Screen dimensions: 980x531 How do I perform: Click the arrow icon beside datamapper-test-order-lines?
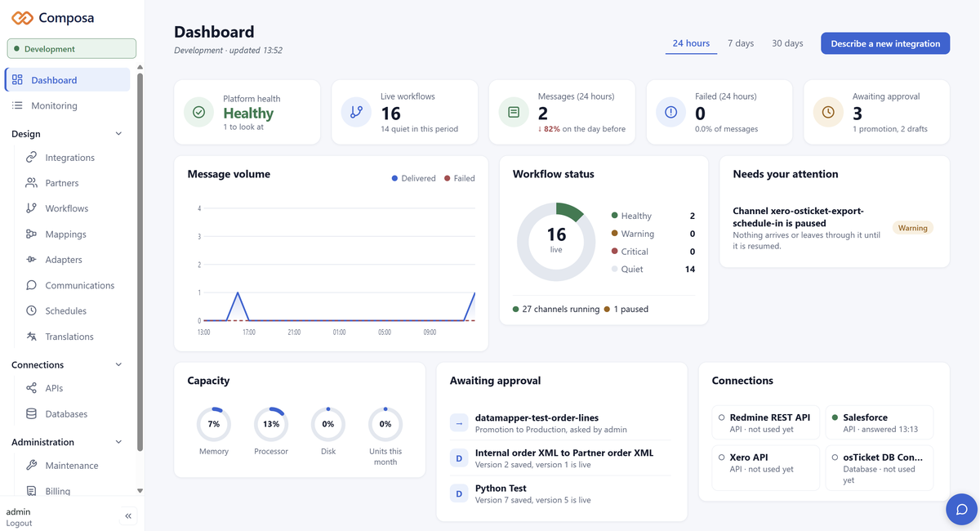(459, 423)
